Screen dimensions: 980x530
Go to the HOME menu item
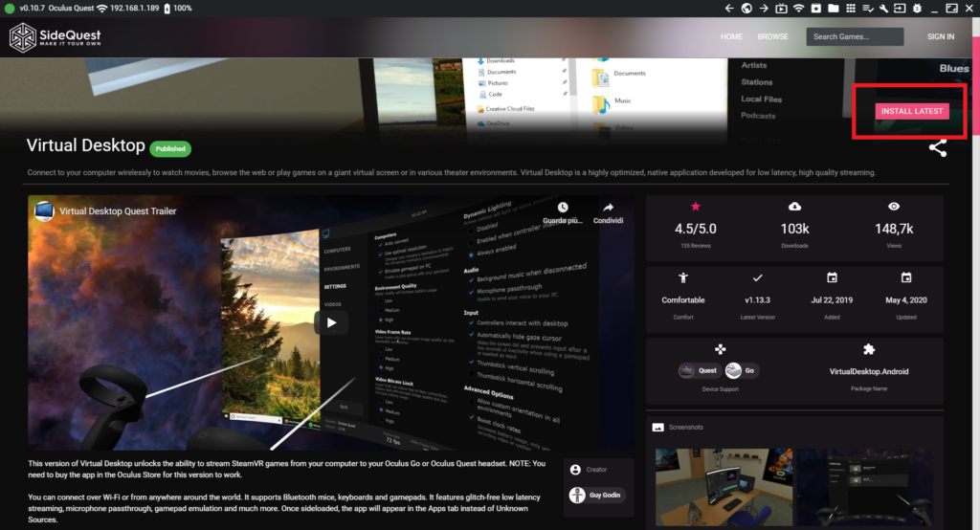tap(731, 37)
